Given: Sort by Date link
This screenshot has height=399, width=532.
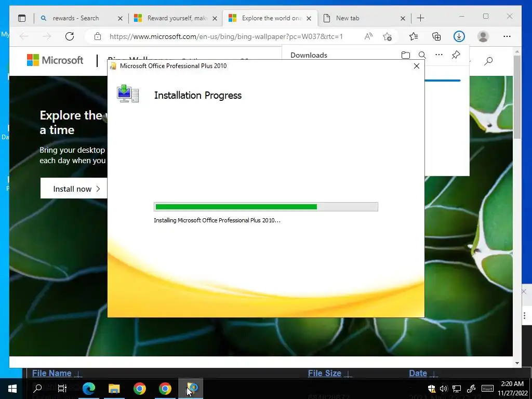Looking at the screenshot, I should pos(418,373).
